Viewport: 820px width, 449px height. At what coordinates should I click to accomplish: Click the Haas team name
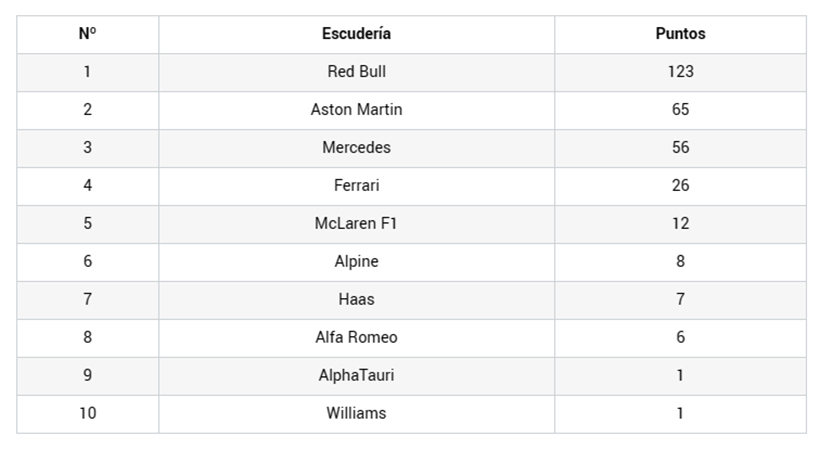(x=356, y=300)
